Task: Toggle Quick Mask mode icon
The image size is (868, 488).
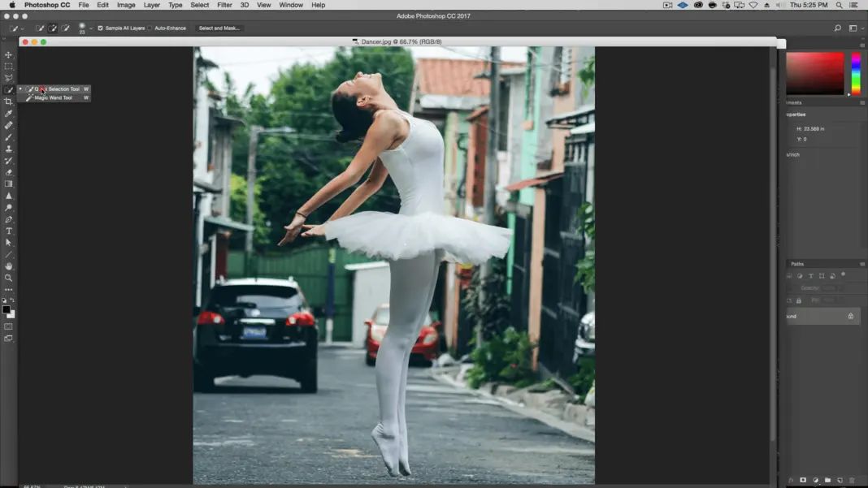Action: (x=8, y=326)
